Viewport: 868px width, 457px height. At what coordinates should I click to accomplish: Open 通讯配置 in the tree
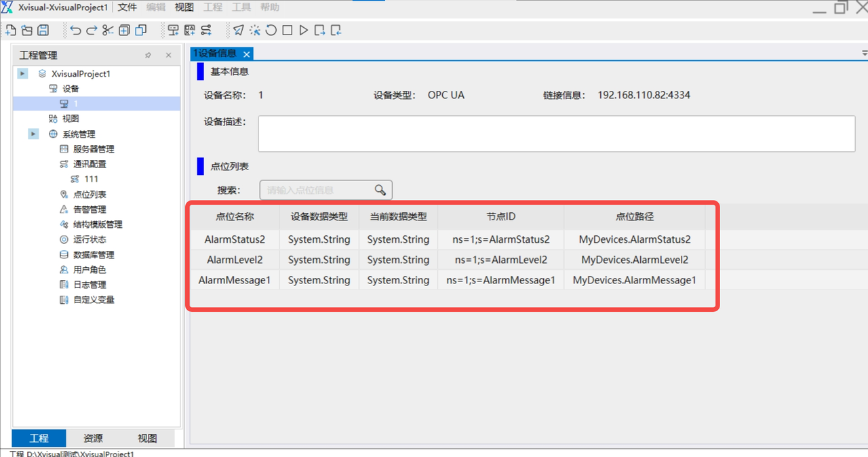tap(90, 164)
